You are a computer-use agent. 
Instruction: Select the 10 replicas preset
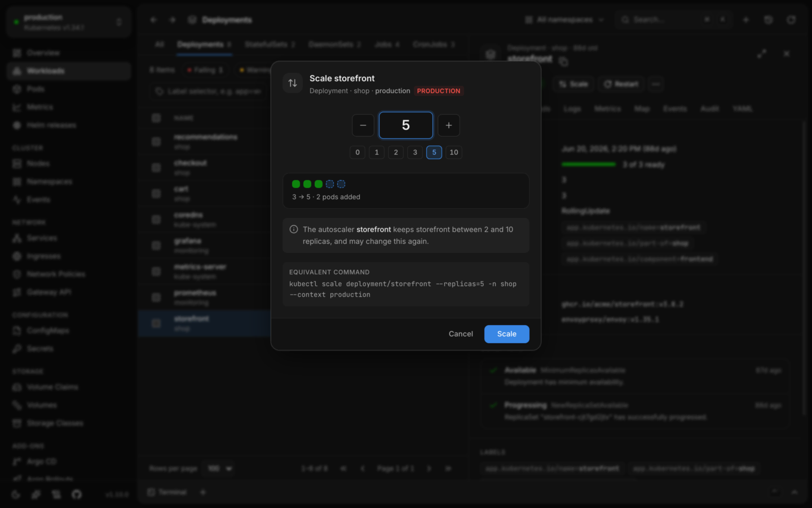(454, 152)
